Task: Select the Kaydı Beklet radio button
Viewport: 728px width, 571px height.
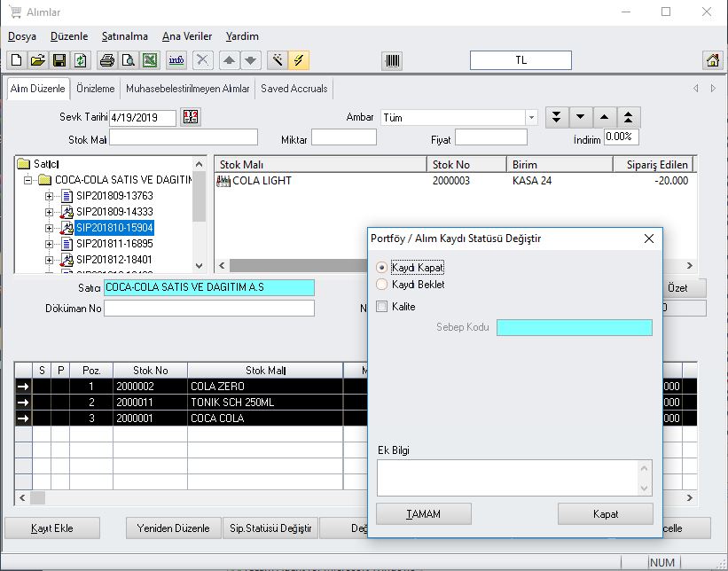Action: 381,285
